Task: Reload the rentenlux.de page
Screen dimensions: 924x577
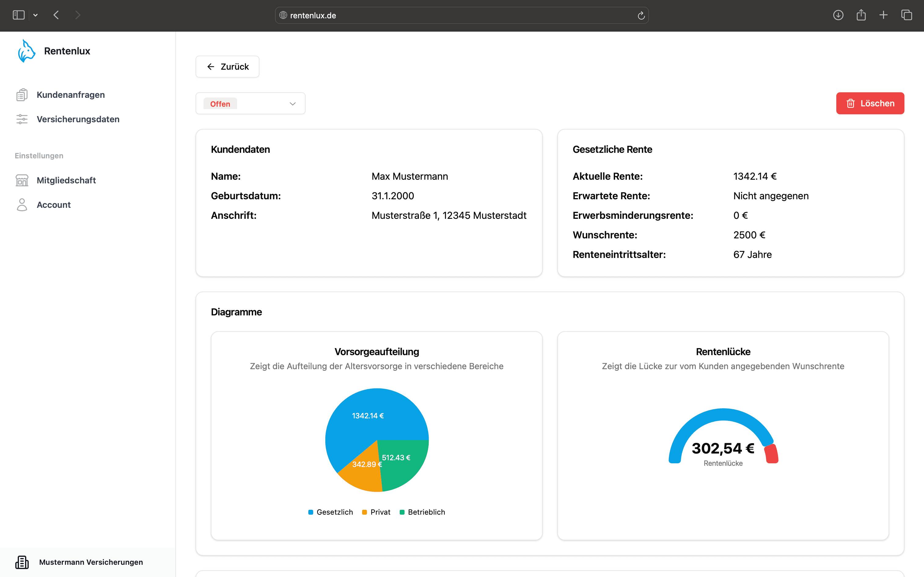Action: point(641,15)
